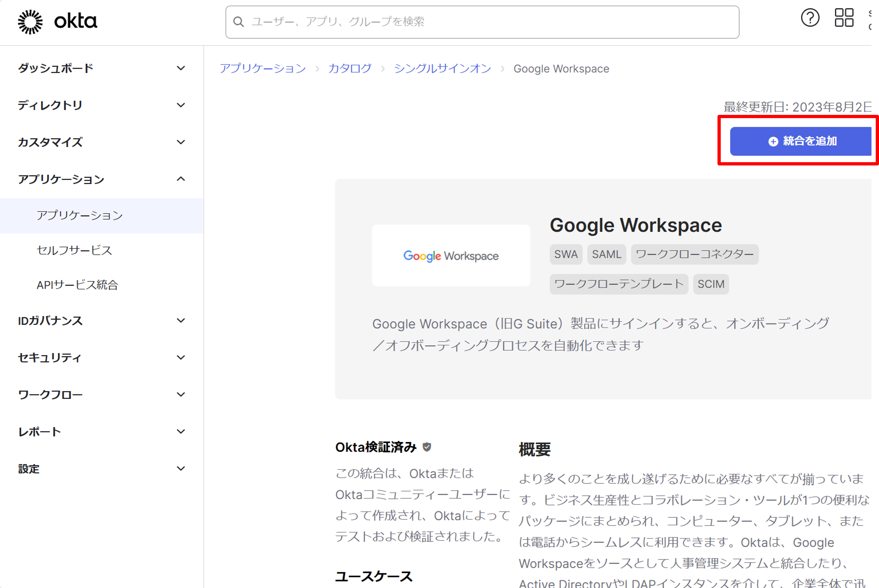
Task: Open APIサービス統合 in the sidebar
Action: 77,285
